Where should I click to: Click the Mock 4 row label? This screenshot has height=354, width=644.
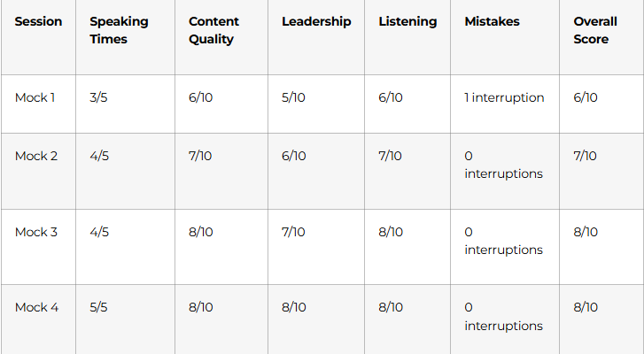pos(36,308)
